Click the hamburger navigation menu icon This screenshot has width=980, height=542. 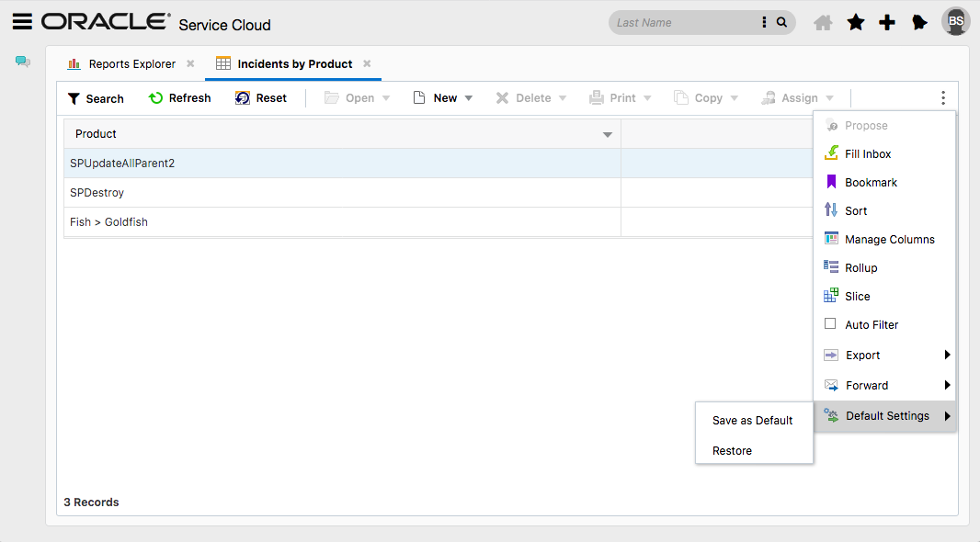[23, 22]
